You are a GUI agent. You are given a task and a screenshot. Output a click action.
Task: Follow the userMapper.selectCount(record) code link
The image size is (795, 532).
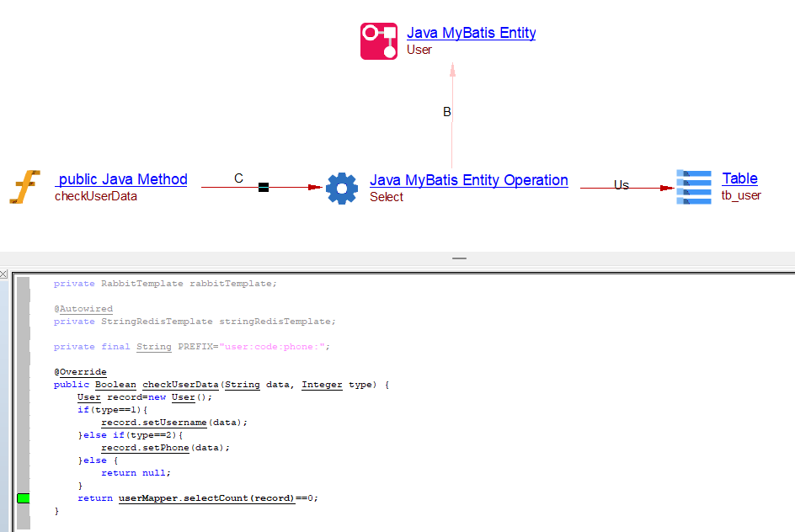[x=206, y=498]
